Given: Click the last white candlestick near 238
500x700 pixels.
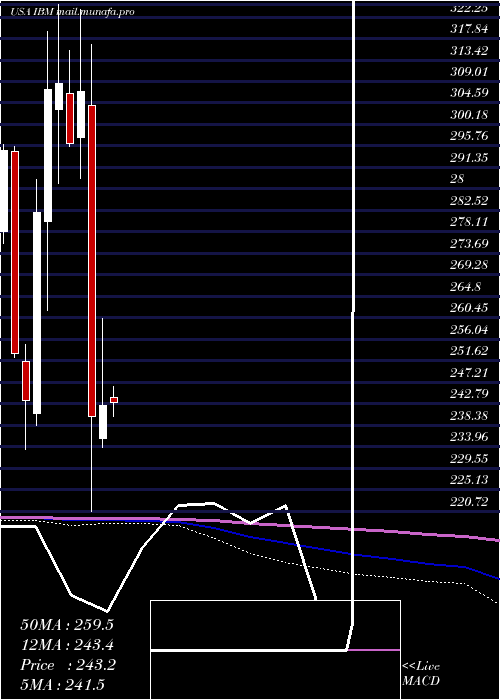Looking at the screenshot, I should click(x=103, y=422).
